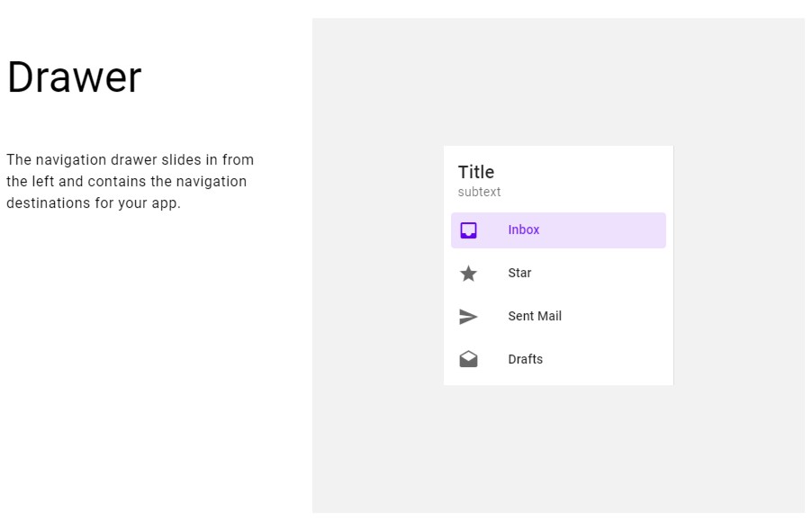Click the navigation drawer description paragraph
Screen dimensions: 812x521
(x=130, y=181)
